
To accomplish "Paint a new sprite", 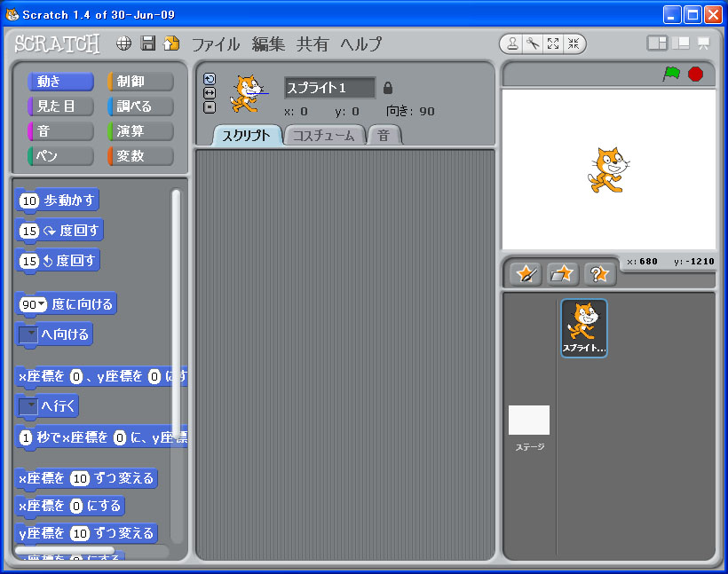I will (x=526, y=274).
